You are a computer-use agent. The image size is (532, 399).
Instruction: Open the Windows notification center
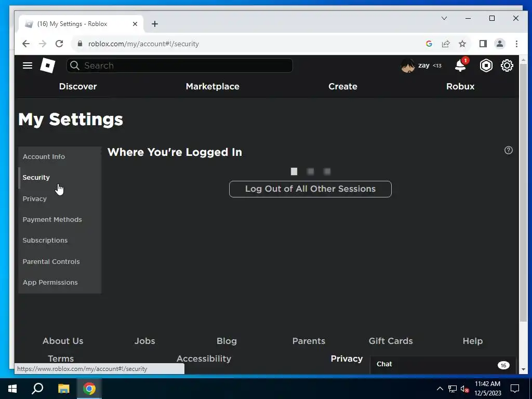click(515, 389)
